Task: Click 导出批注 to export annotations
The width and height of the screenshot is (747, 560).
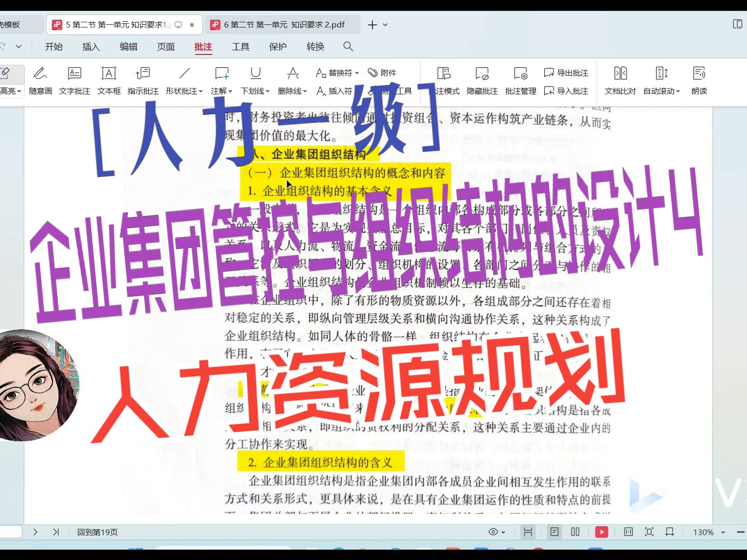Action: (565, 73)
